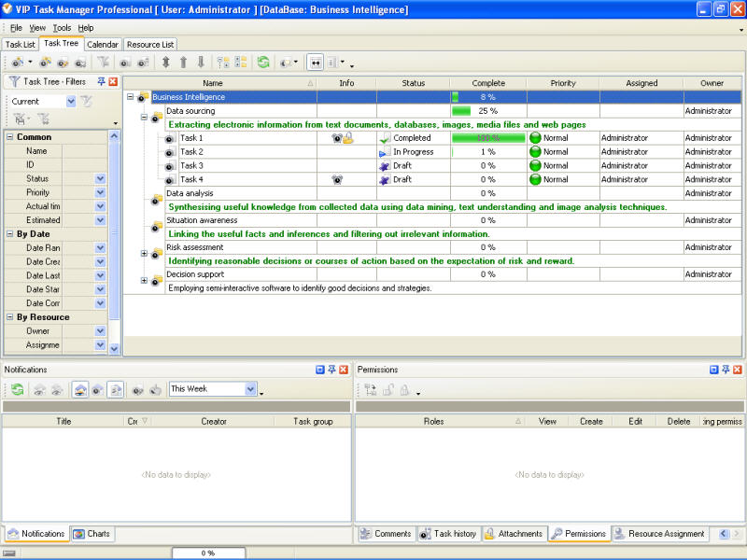Collapse the By Resource filter section
The height and width of the screenshot is (560, 747).
[x=9, y=317]
